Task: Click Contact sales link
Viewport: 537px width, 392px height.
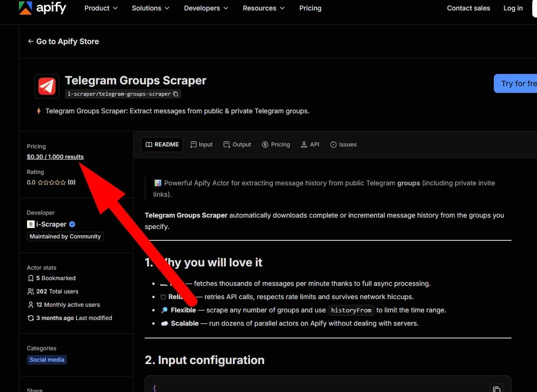Action: 468,8
